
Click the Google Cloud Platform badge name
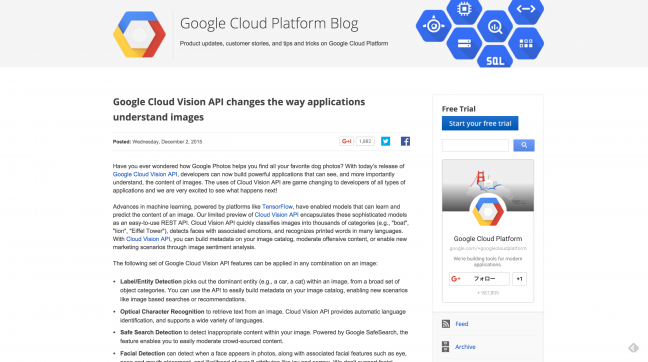(x=488, y=238)
